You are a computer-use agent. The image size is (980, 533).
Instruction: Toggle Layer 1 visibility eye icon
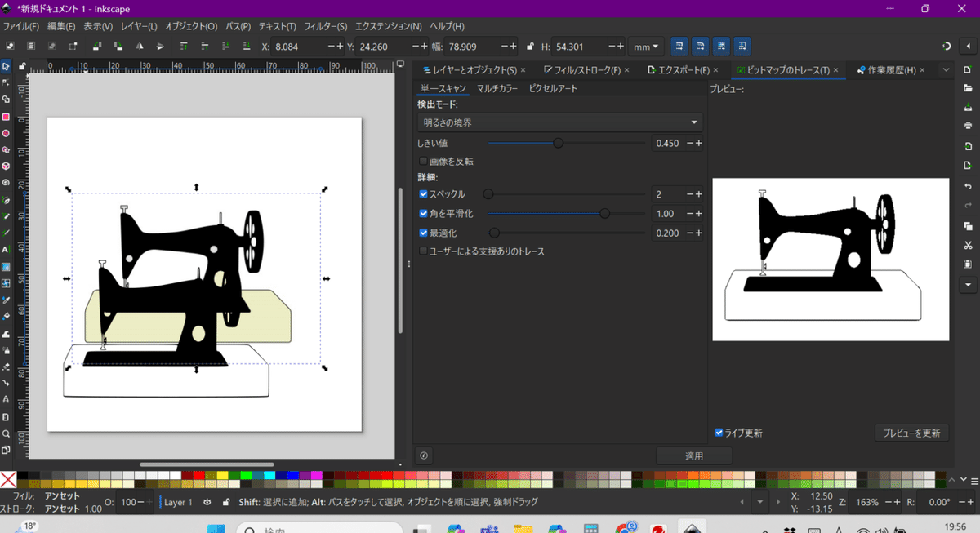(x=207, y=503)
